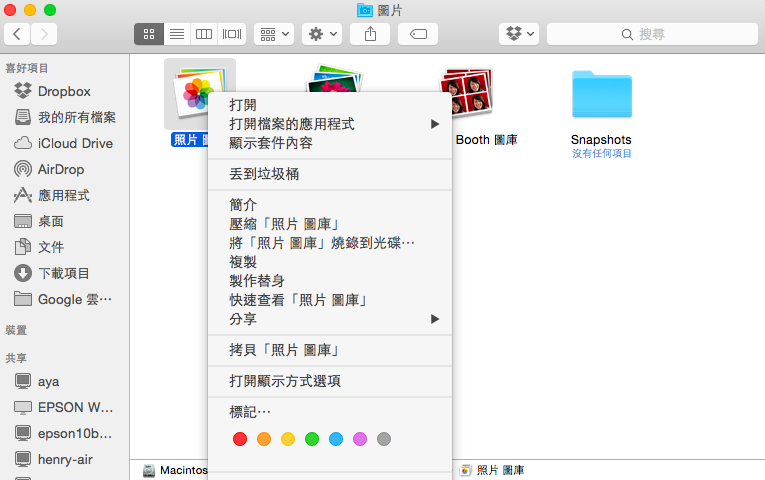Expand the 打開檔案的應用程式 submenu
Viewport: 765px width, 480px height.
click(x=330, y=124)
